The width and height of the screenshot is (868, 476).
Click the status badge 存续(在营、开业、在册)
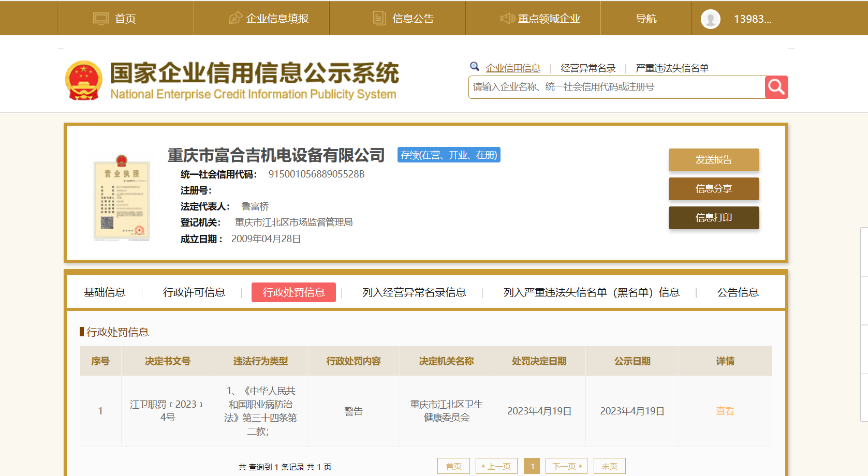click(x=449, y=155)
